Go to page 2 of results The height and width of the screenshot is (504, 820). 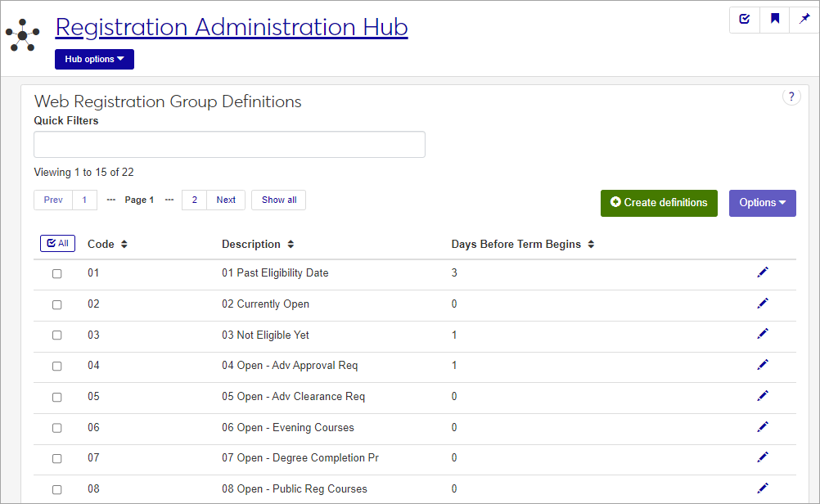pos(194,200)
